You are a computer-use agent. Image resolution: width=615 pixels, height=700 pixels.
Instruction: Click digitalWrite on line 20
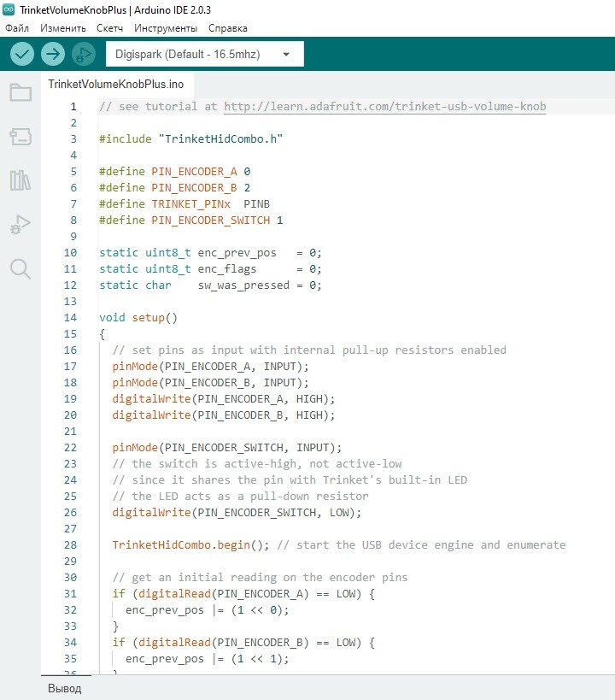pos(152,415)
